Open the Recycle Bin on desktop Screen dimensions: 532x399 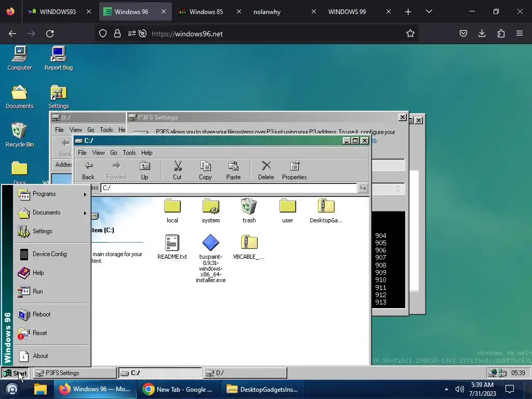coord(20,135)
